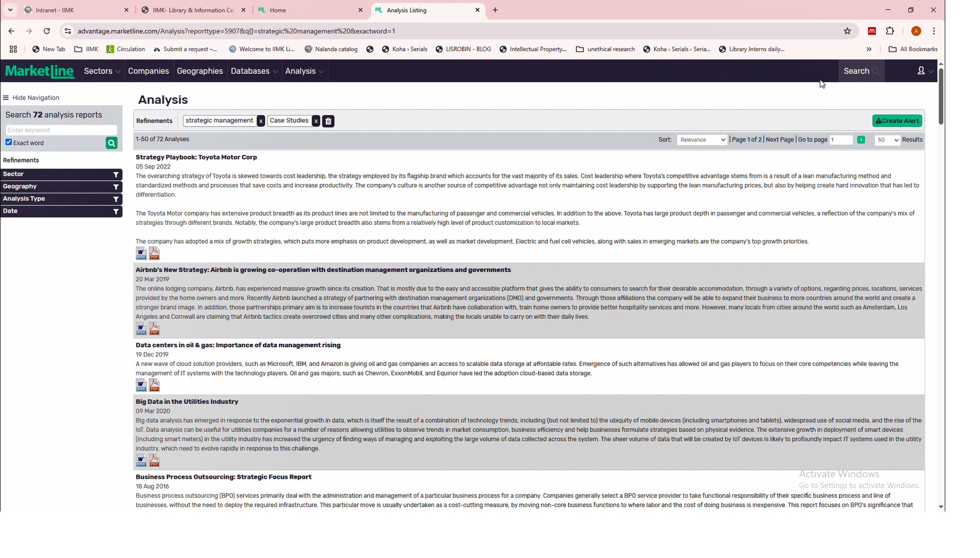Click the Create Alert button
The image size is (980, 558).
[897, 121]
